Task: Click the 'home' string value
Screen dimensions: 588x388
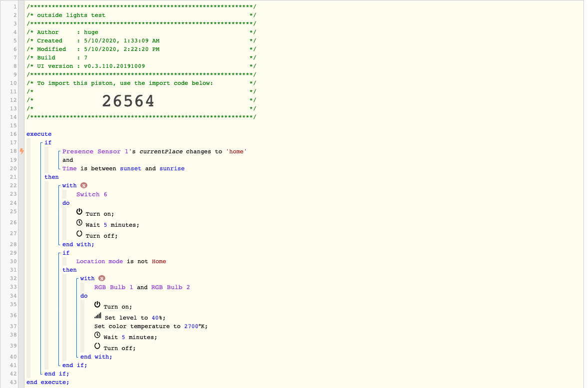Action: click(236, 152)
